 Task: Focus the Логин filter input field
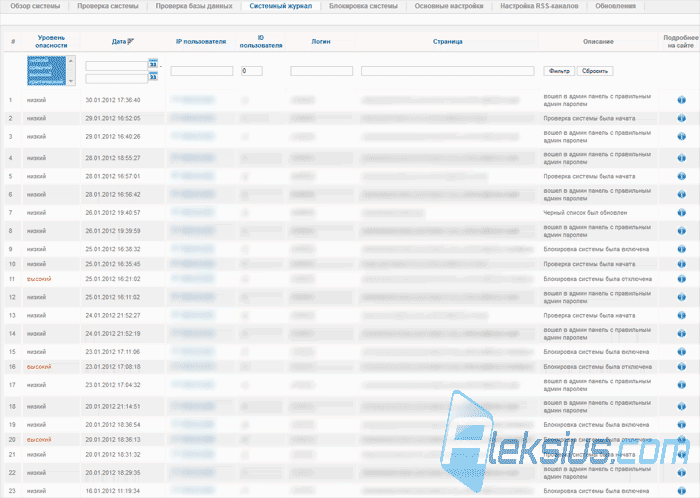[x=321, y=71]
